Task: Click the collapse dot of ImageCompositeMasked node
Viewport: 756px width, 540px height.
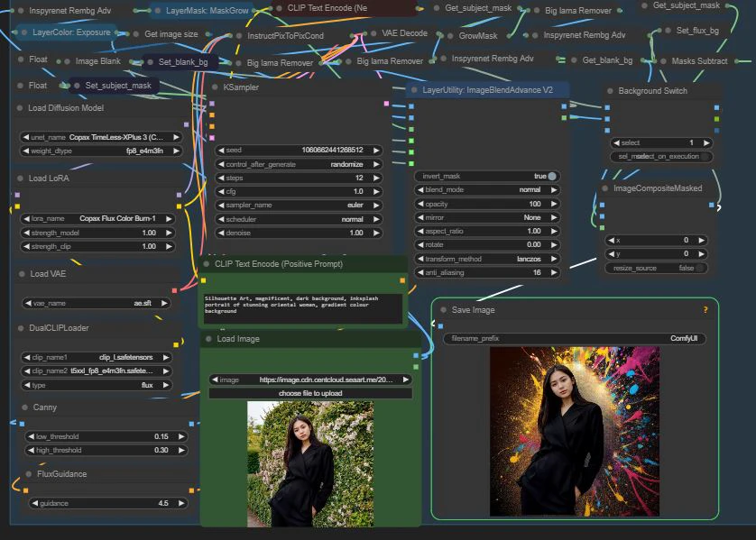Action: point(604,188)
